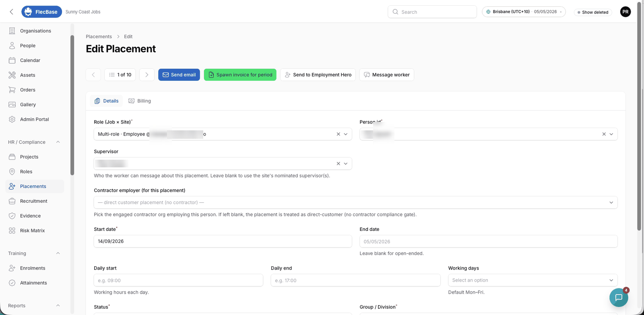Open the PR user avatar menu
The height and width of the screenshot is (315, 644).
pyautogui.click(x=625, y=12)
